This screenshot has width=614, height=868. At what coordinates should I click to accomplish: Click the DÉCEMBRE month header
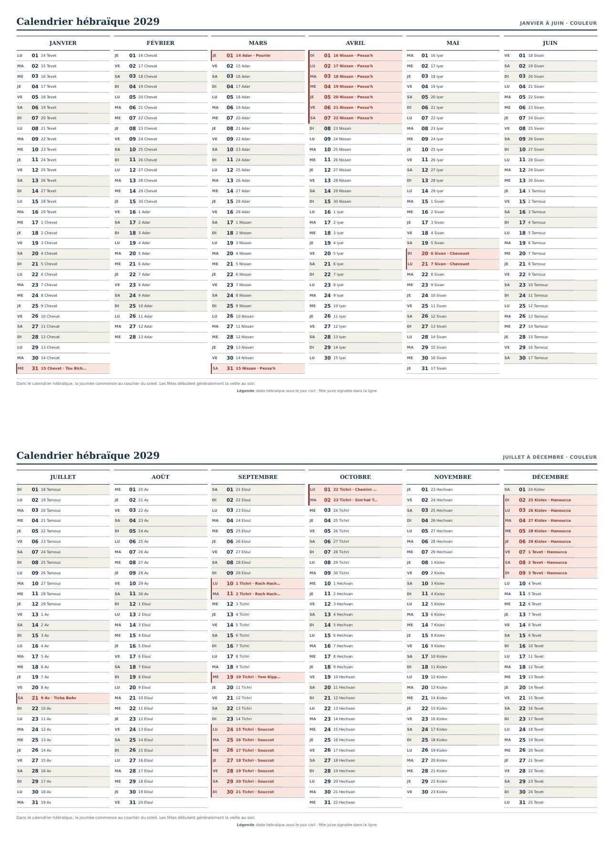coord(550,477)
